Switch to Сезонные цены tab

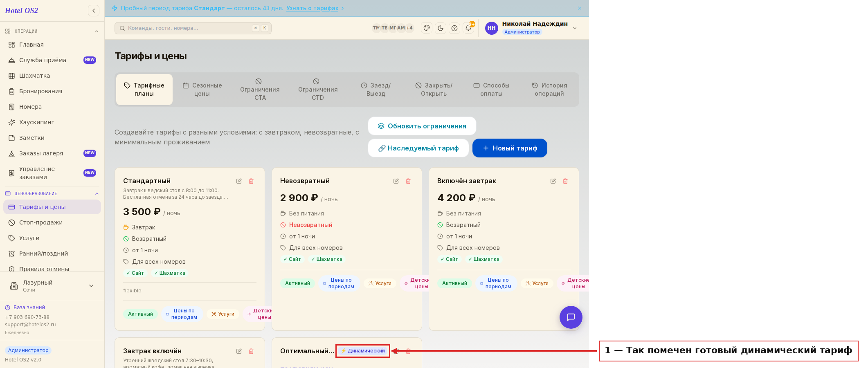[202, 90]
